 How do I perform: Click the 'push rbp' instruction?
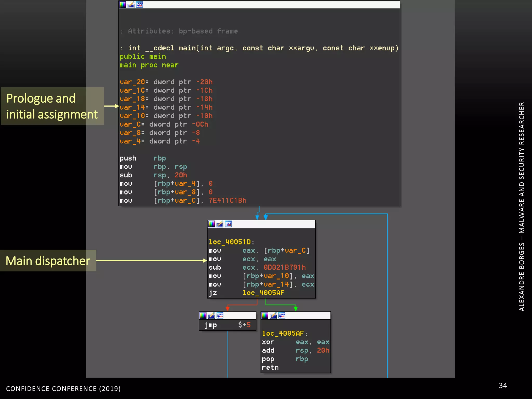pyautogui.click(x=143, y=158)
